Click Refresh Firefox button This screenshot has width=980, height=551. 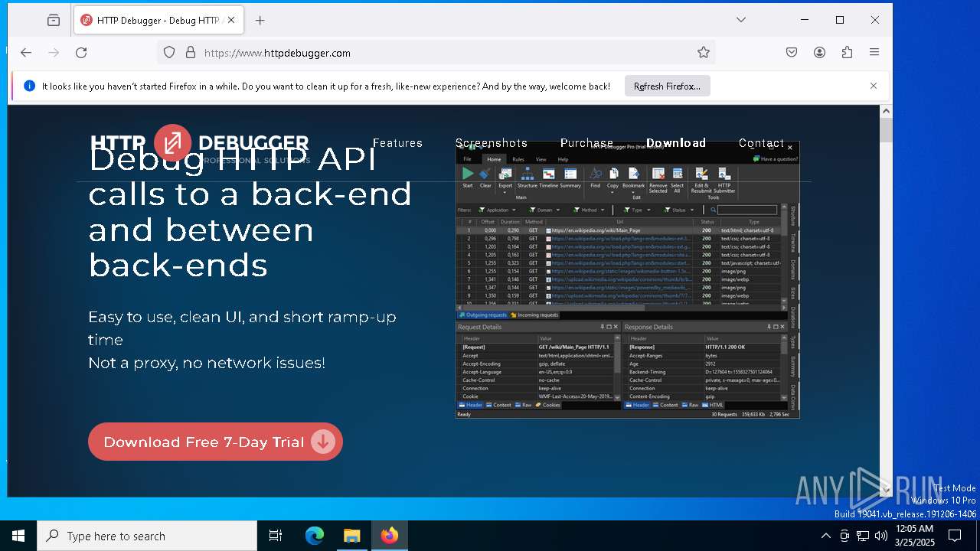(x=667, y=86)
